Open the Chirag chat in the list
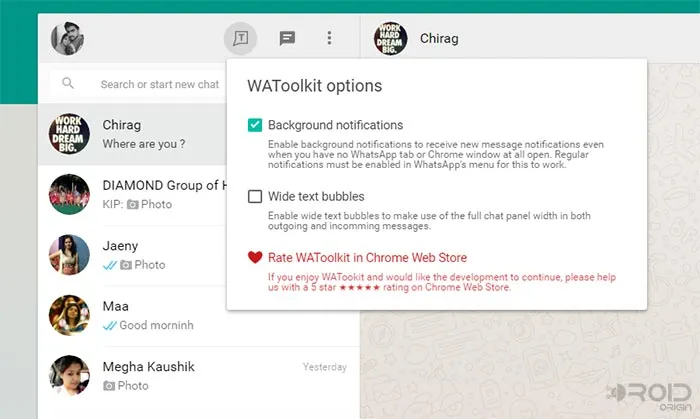 point(132,134)
